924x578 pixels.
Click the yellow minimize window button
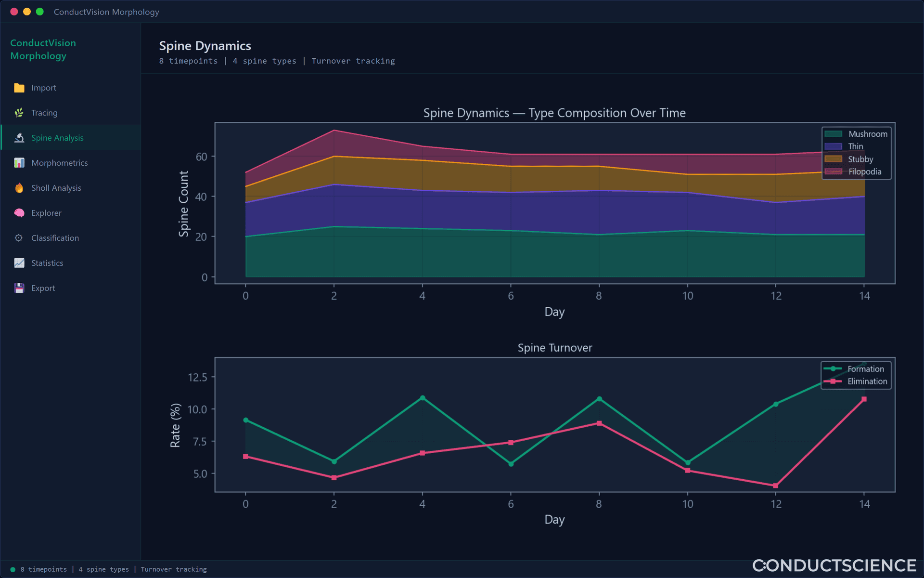tap(27, 12)
